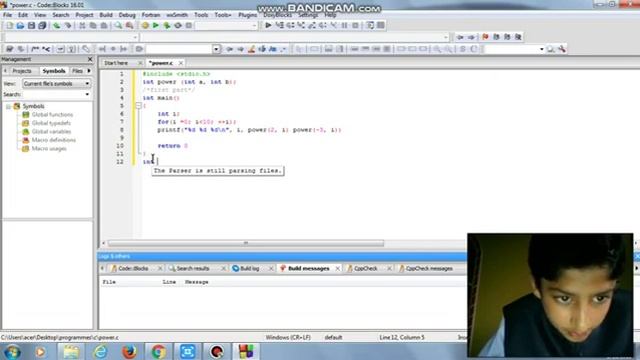Open Google Chrome from the taskbar
This screenshot has height=360, width=640.
coord(158,351)
